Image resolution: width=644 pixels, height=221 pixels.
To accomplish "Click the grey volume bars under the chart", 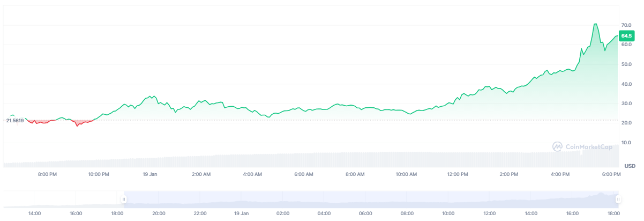I will [321, 160].
